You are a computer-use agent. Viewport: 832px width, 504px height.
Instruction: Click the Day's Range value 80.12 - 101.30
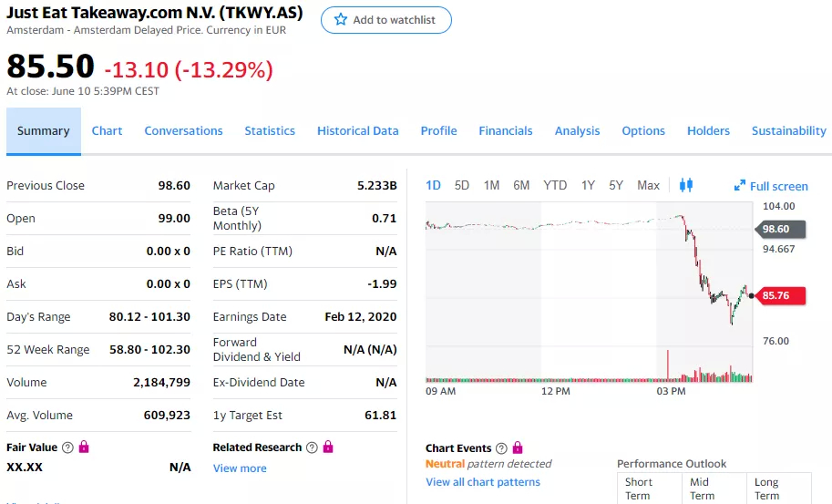149,317
